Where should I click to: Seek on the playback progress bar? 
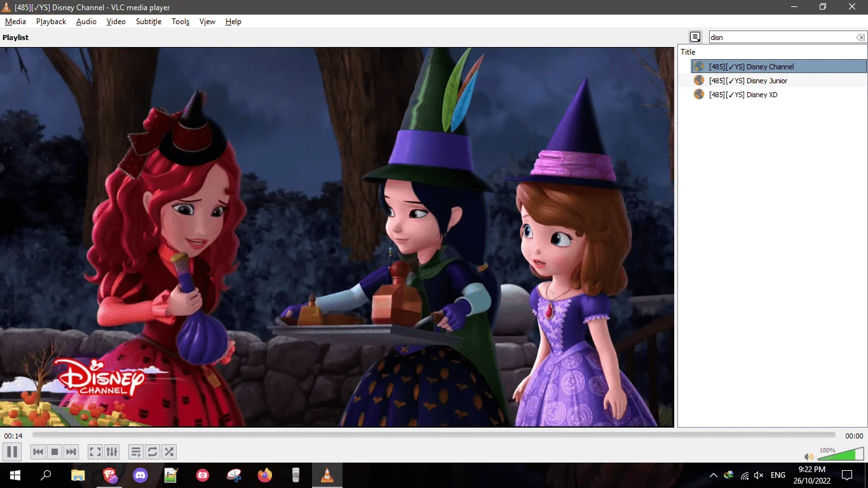(434, 435)
